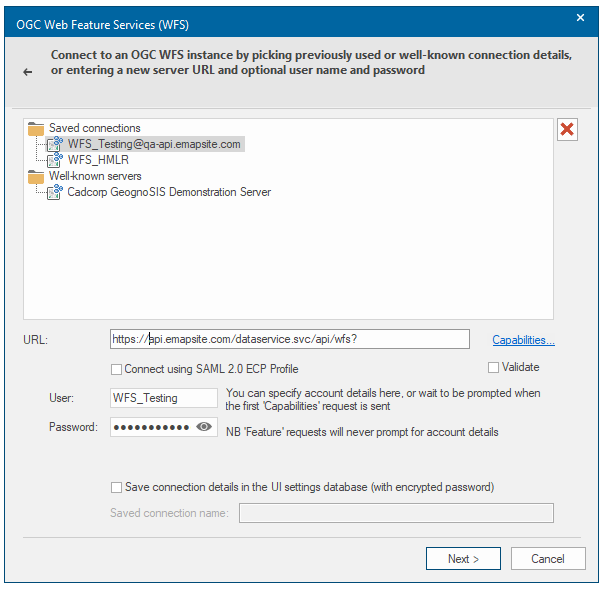Image resolution: width=600 pixels, height=592 pixels.
Task: Click the WFS_Testing connection server icon
Action: click(x=55, y=144)
